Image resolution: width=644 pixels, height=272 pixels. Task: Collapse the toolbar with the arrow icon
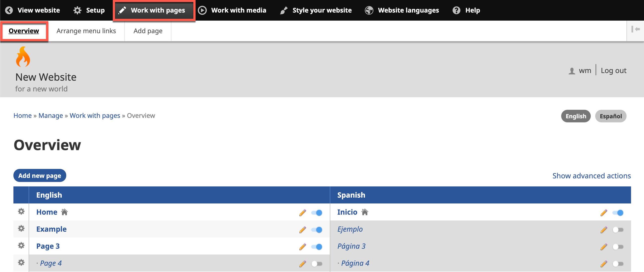635,29
